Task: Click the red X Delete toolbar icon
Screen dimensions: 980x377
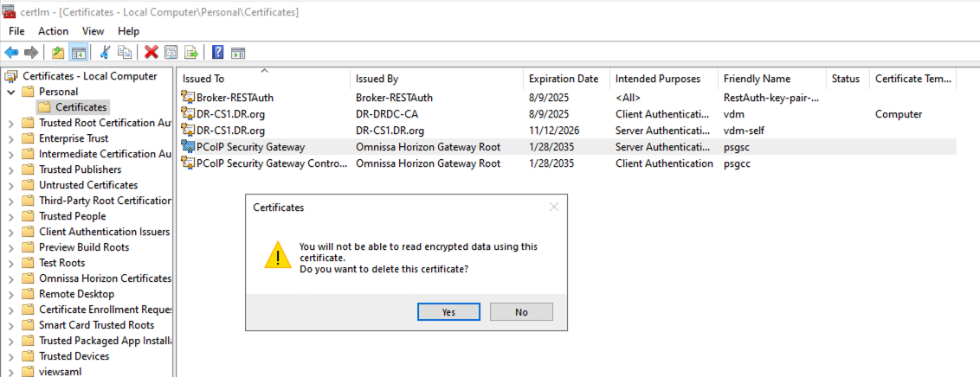Action: 152,52
